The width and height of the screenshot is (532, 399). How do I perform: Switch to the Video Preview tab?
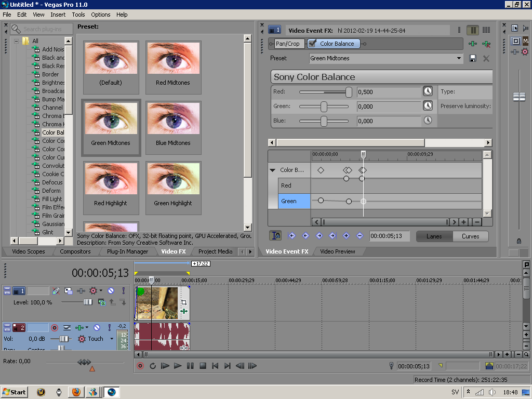point(338,251)
